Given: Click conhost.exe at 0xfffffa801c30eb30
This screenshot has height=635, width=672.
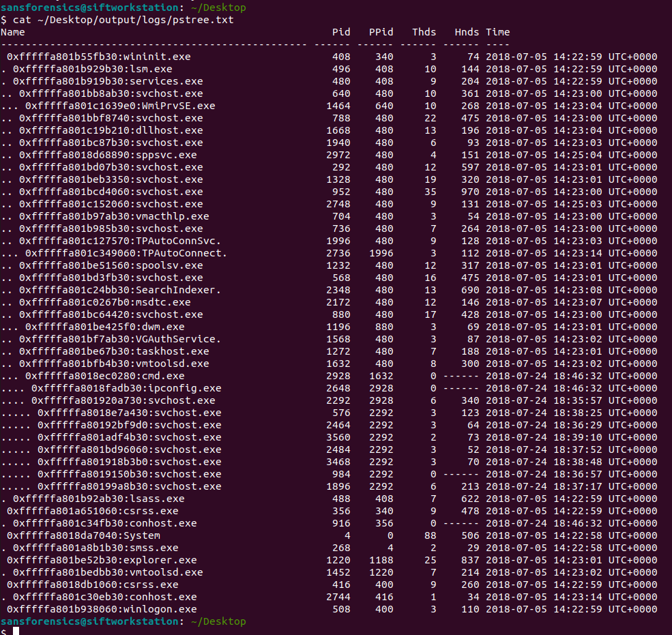Looking at the screenshot, I should click(105, 597).
